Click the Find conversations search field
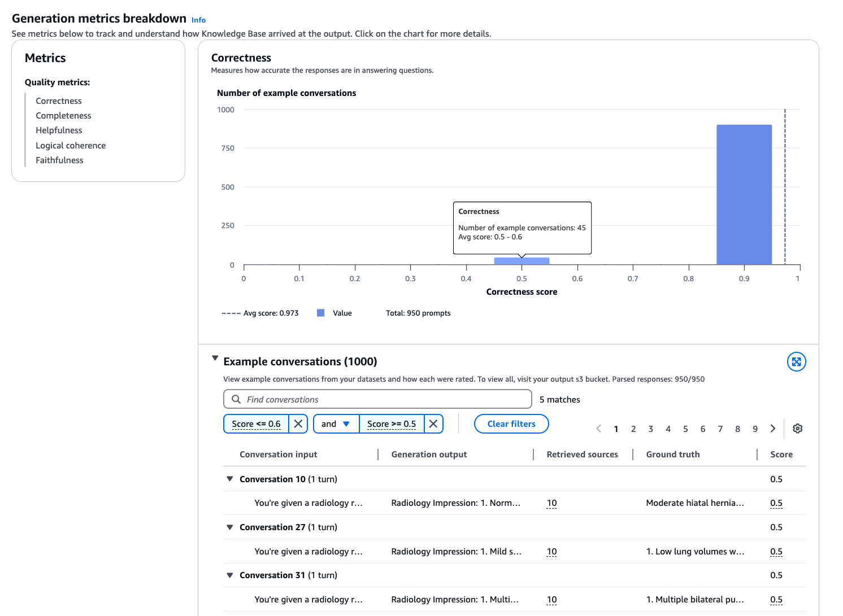 pyautogui.click(x=339, y=399)
